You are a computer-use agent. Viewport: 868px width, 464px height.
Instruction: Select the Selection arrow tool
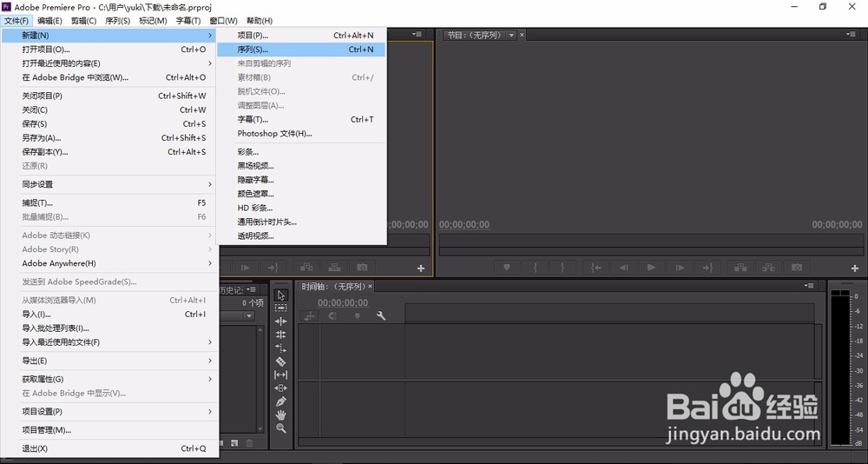[x=280, y=295]
